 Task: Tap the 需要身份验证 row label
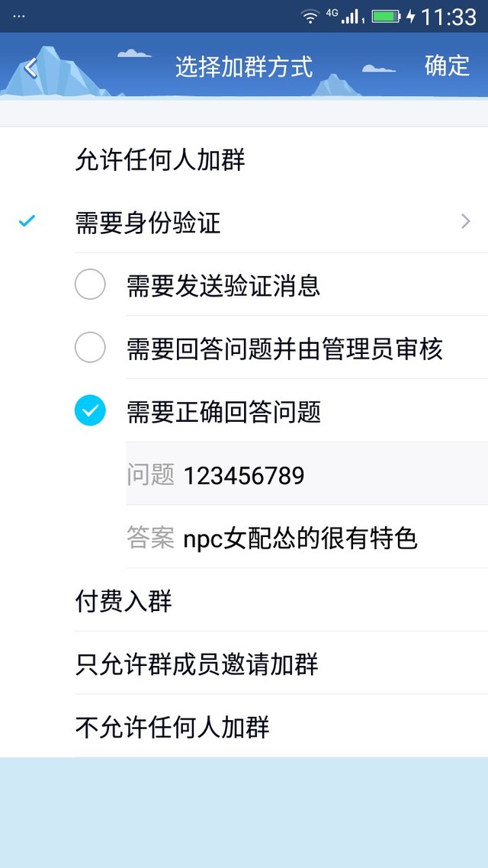click(x=148, y=223)
